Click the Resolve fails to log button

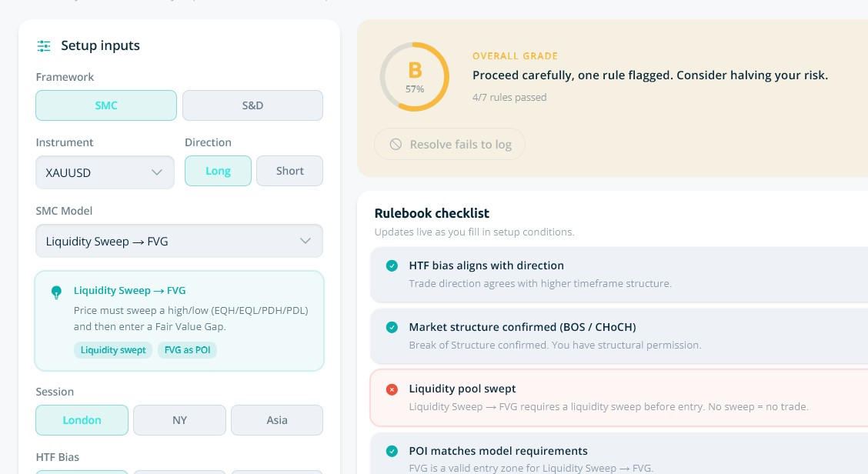pyautogui.click(x=449, y=144)
